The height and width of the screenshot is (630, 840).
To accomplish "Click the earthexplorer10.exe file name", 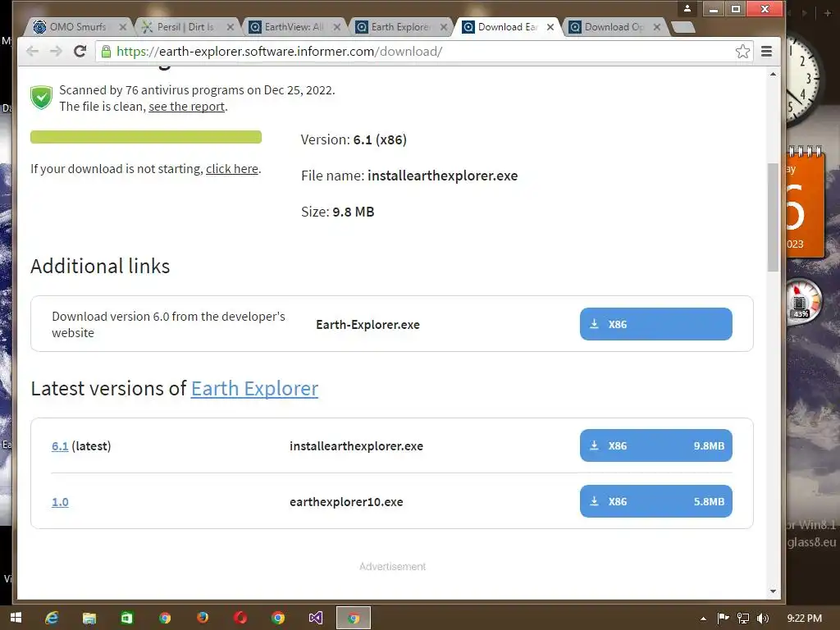I will [x=346, y=502].
